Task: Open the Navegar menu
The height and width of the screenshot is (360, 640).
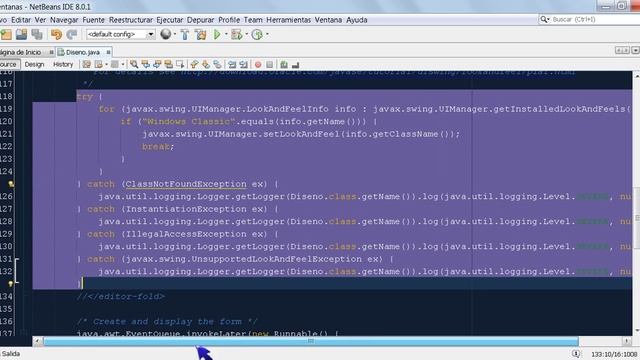Action: click(64, 20)
